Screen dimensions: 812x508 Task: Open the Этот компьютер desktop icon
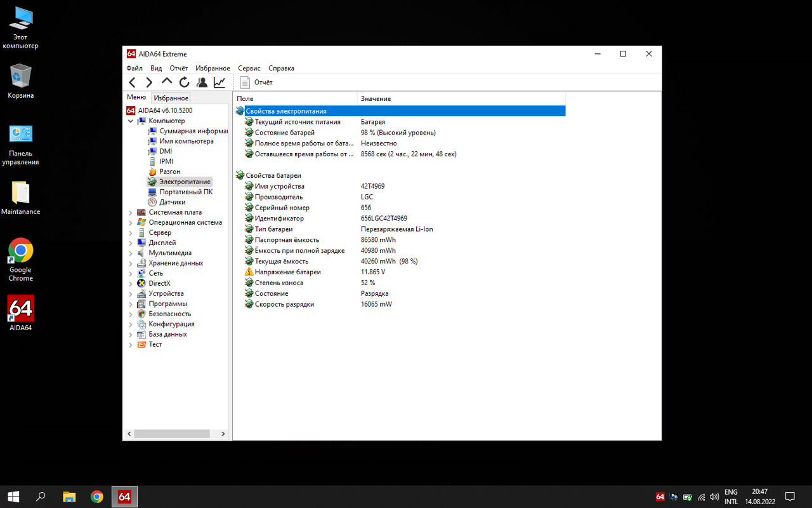20,27
